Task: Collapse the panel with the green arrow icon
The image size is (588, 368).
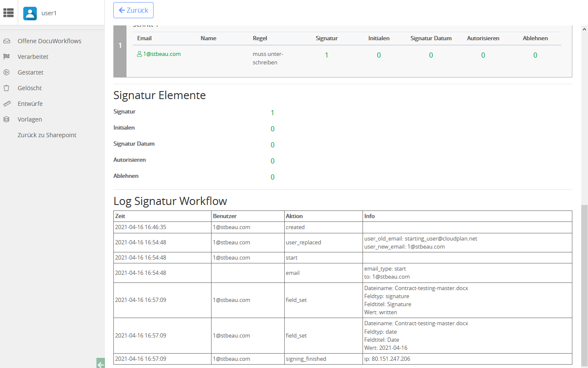Action: tap(100, 364)
